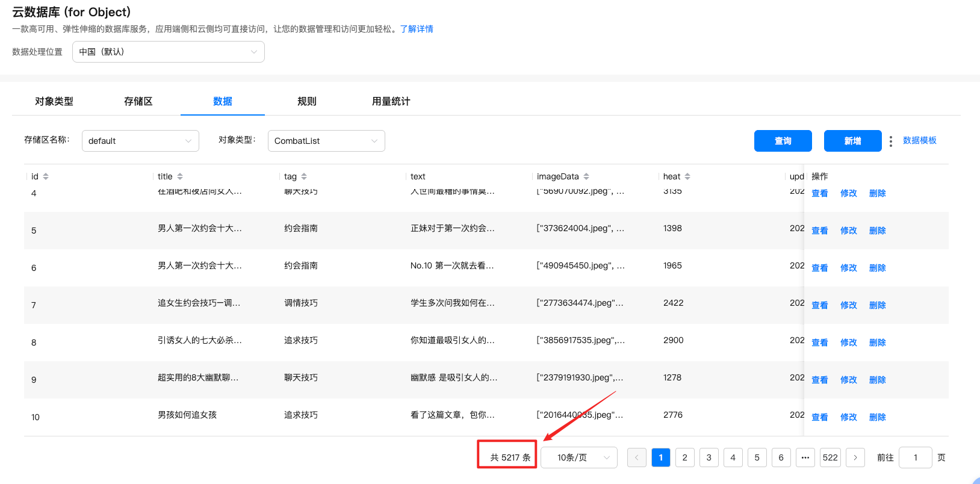
Task: Click the pagination ellipsis jump button
Action: click(805, 458)
